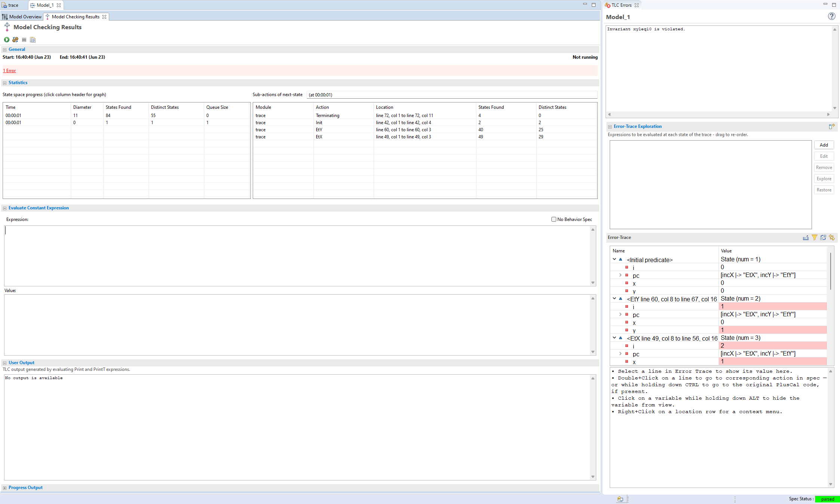Screen dimensions: 840x504
Task: Collapse the Statistics section
Action: (4, 83)
